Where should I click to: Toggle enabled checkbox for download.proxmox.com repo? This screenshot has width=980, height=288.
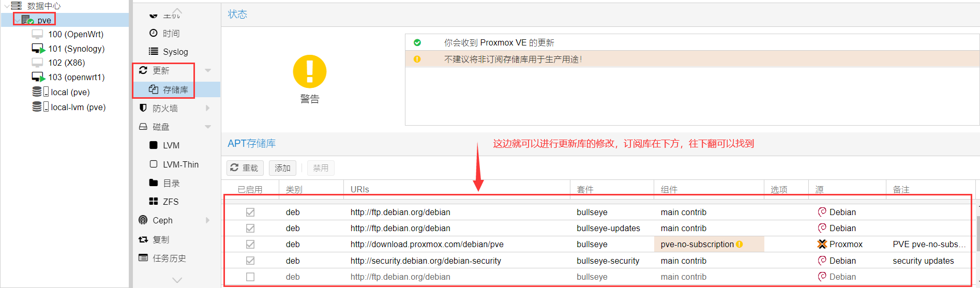(x=250, y=244)
